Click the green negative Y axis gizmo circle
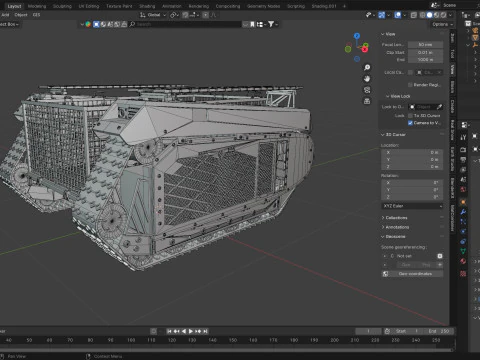This screenshot has height=360, width=480. tap(348, 49)
